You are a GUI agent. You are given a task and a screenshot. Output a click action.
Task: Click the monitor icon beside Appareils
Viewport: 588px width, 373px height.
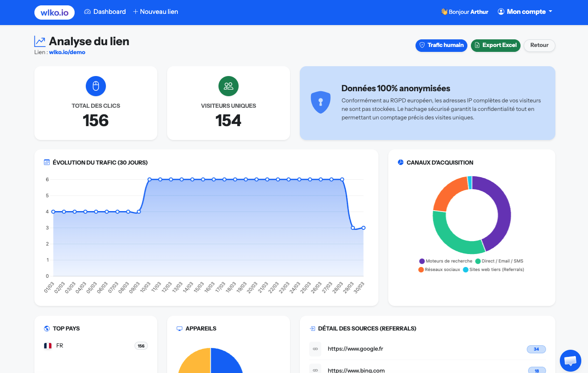click(x=180, y=328)
